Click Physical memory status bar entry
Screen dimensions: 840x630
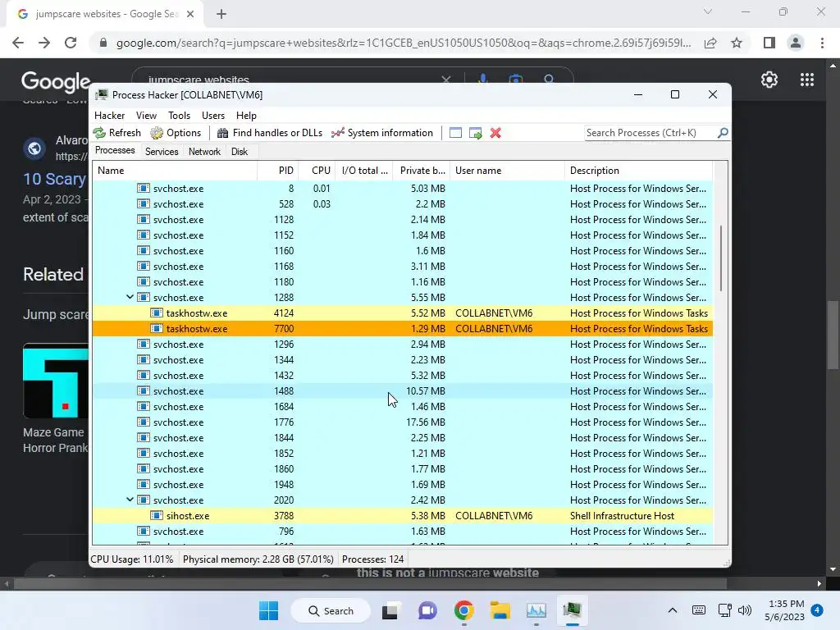click(258, 559)
